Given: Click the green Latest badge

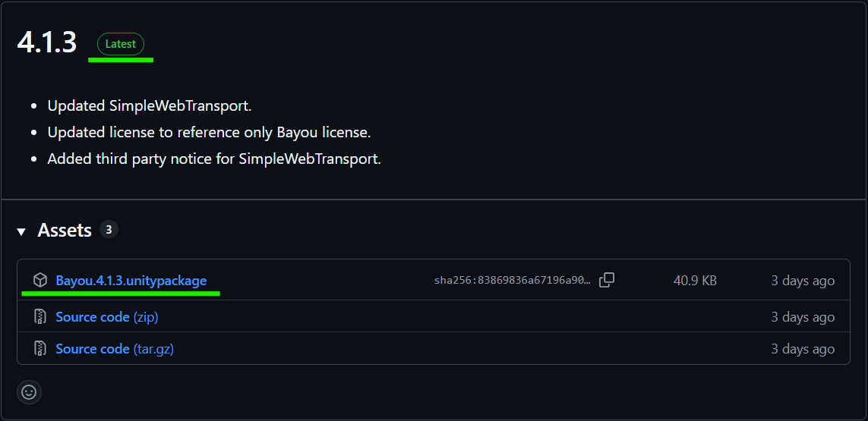Looking at the screenshot, I should 121,44.
